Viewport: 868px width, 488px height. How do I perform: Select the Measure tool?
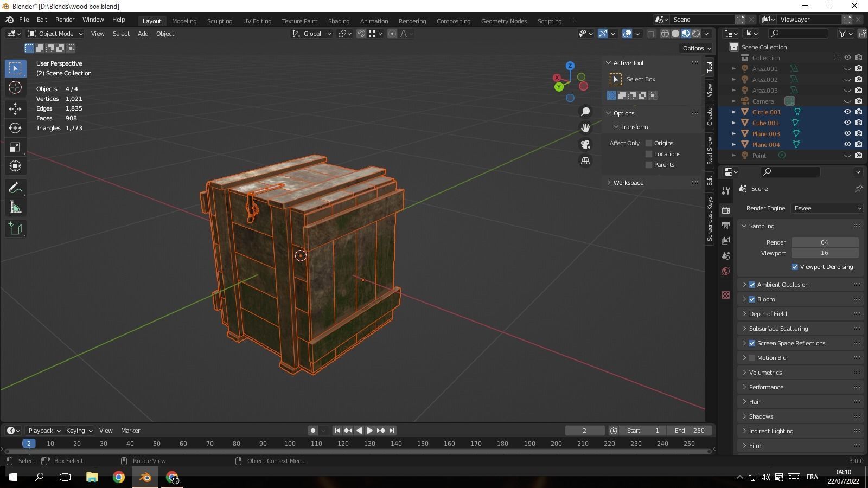pyautogui.click(x=15, y=208)
